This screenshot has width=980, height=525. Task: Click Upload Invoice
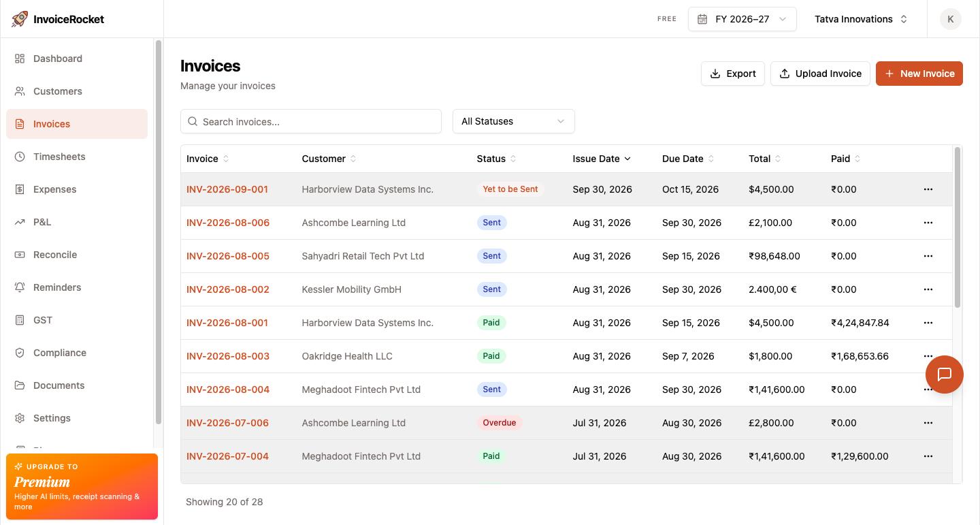[820, 74]
